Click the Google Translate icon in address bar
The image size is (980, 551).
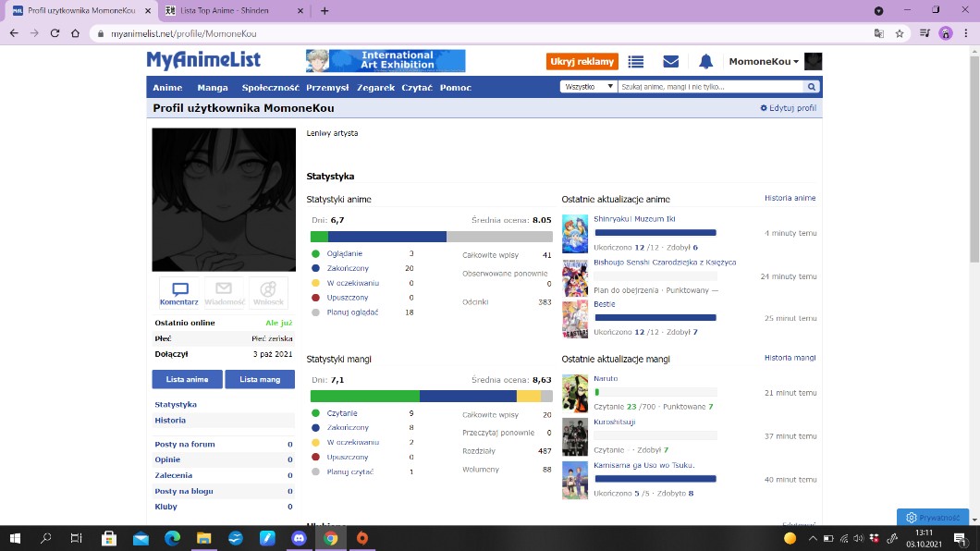pos(879,33)
